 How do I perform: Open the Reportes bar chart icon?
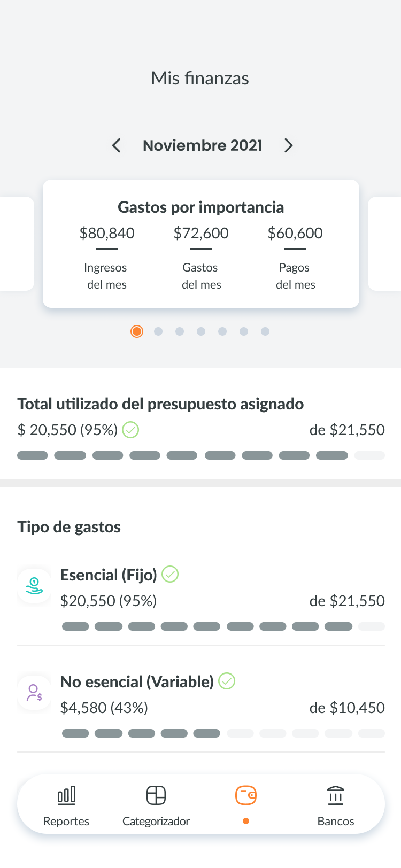pyautogui.click(x=66, y=795)
